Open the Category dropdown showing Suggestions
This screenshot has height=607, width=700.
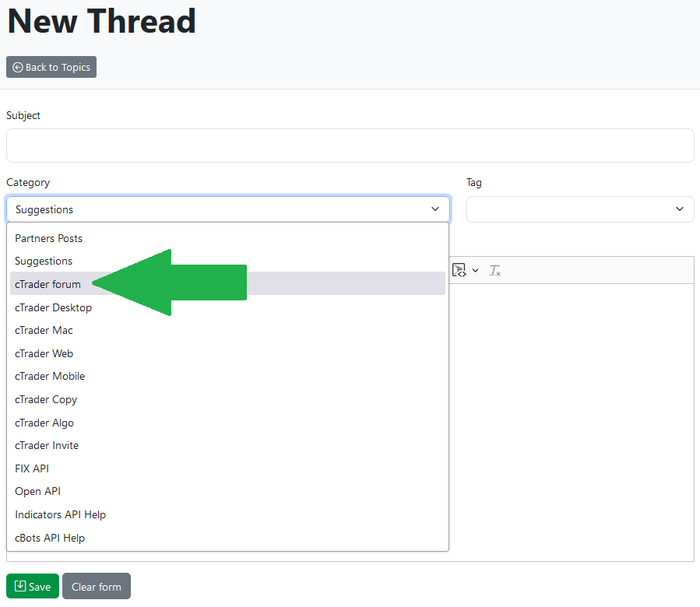tap(228, 209)
